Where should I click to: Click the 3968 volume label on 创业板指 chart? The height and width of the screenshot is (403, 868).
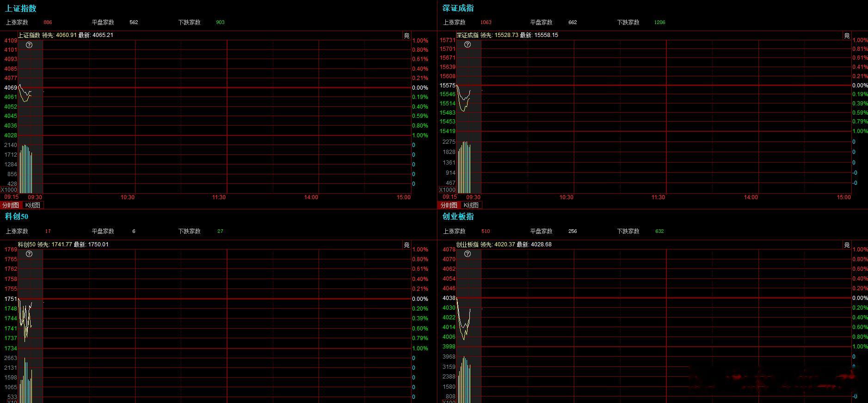coord(449,357)
